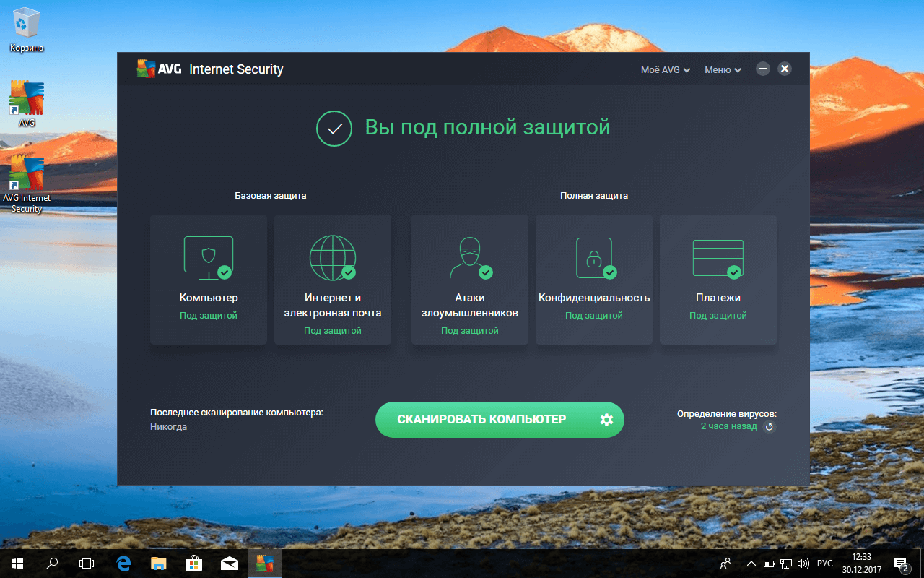Click the Атаки злоумышленников label
This screenshot has width=924, height=578.
click(x=470, y=305)
